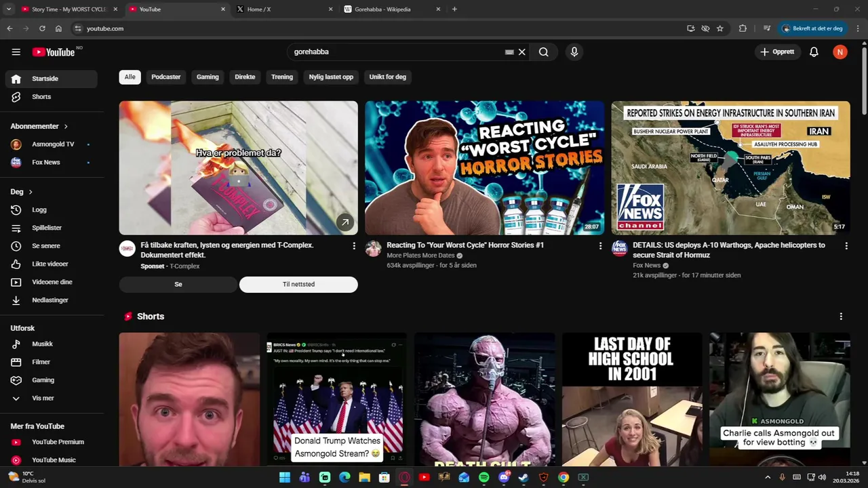Click the Se button on the ad
The image size is (868, 488).
point(178,285)
